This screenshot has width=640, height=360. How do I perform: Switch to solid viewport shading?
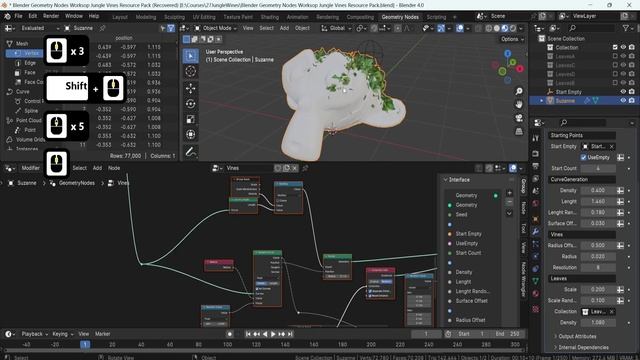497,28
